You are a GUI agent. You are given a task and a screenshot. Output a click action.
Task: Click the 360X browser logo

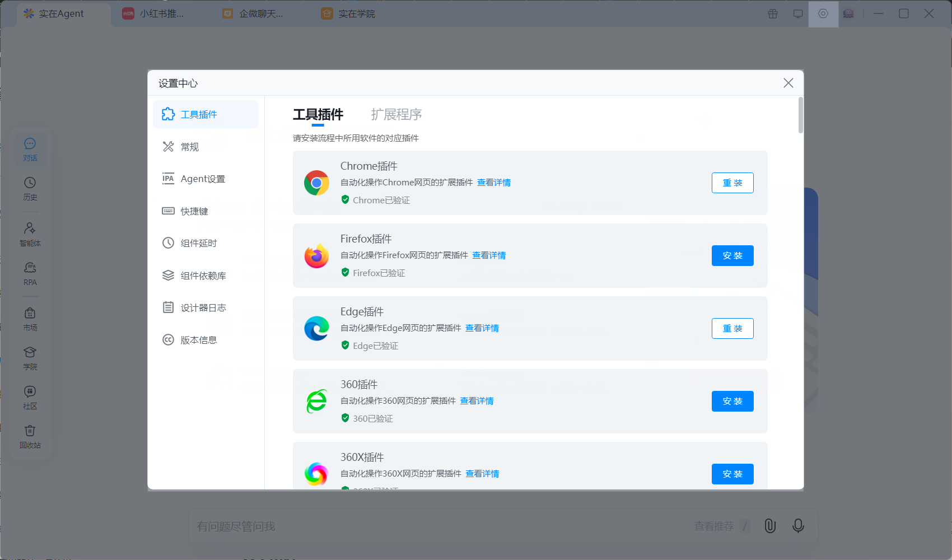316,474
